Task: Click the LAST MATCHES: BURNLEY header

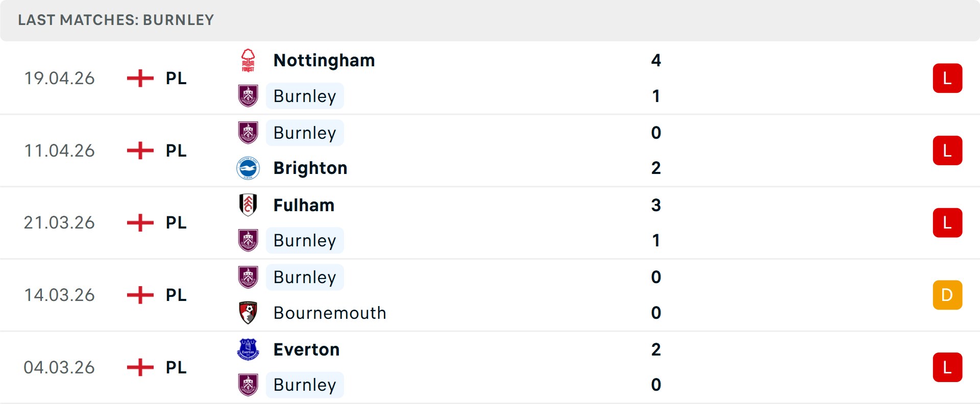Action: [x=116, y=20]
